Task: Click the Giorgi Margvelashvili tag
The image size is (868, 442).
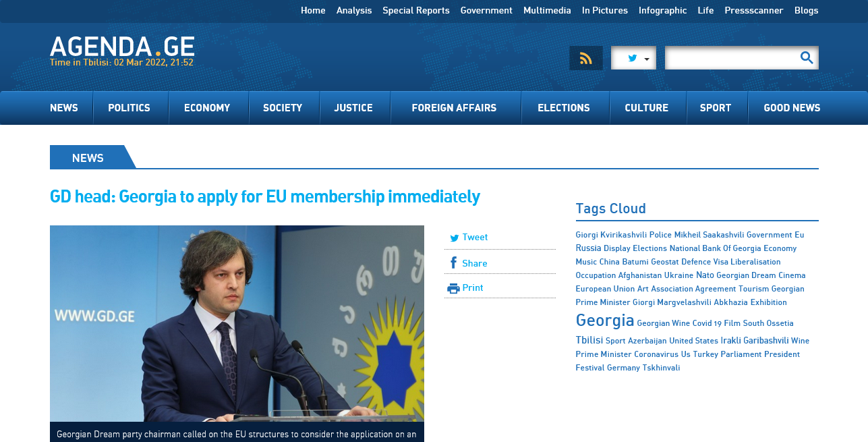Action: coord(672,302)
